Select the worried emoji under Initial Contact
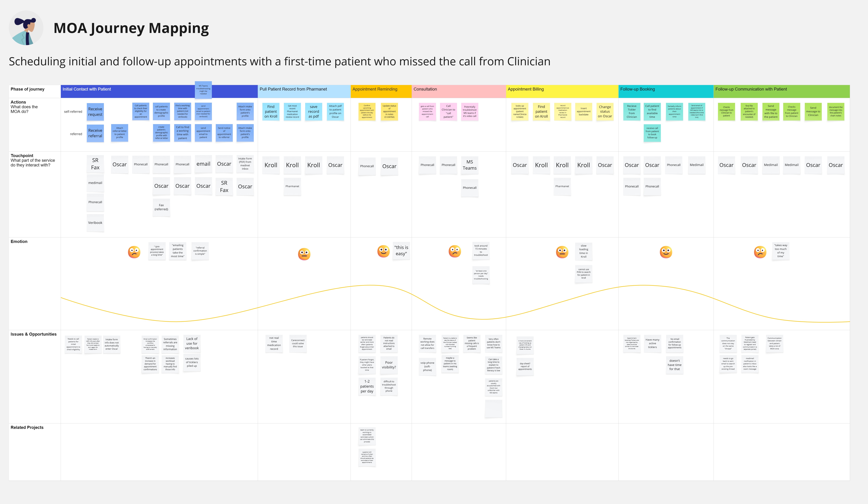The height and width of the screenshot is (504, 868). pos(134,252)
